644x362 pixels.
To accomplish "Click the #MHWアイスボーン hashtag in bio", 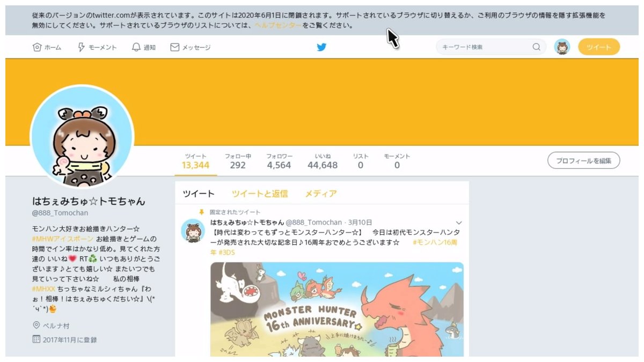I will coord(63,239).
